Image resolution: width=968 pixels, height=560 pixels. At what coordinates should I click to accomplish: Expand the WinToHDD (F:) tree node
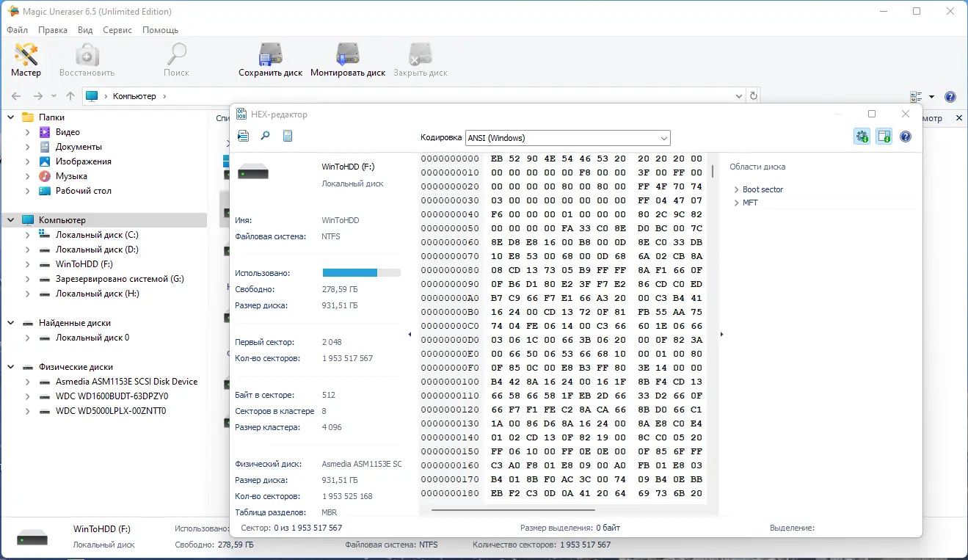point(28,264)
